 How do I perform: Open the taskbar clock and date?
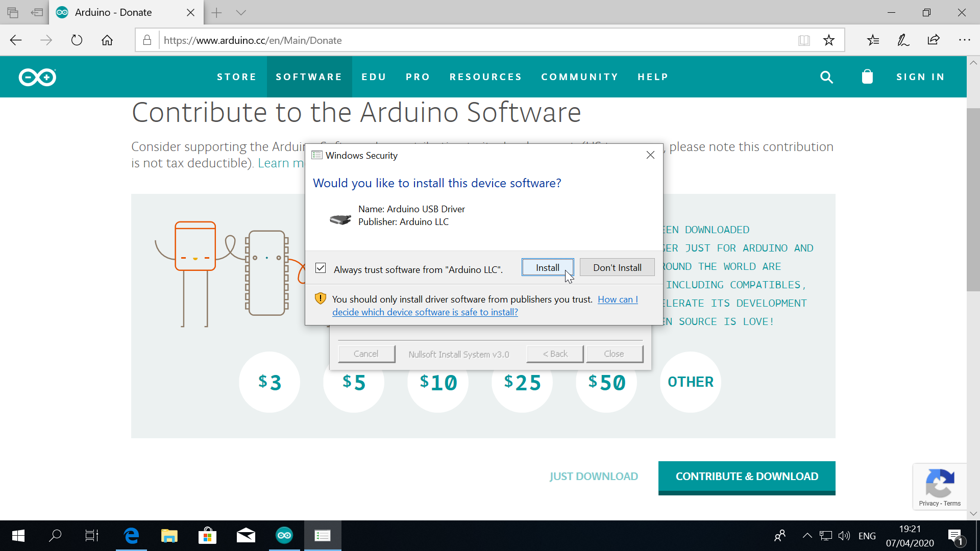(910, 536)
